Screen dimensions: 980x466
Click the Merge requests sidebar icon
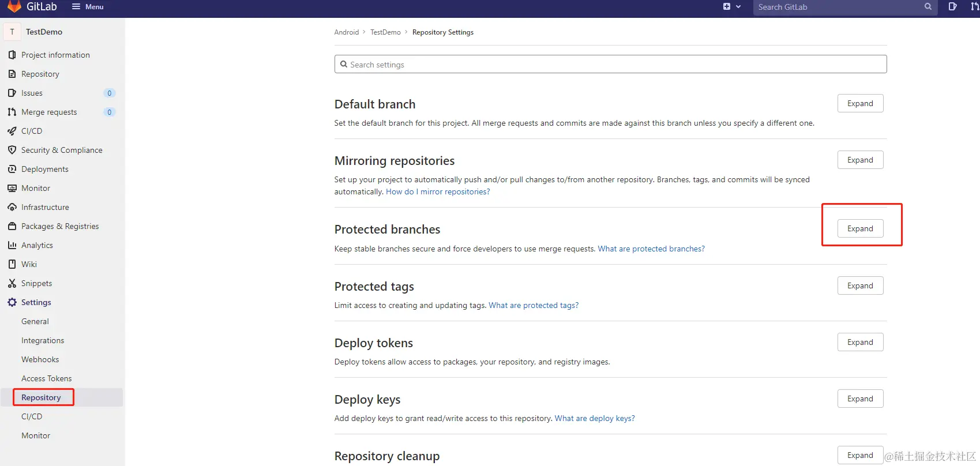tap(12, 112)
